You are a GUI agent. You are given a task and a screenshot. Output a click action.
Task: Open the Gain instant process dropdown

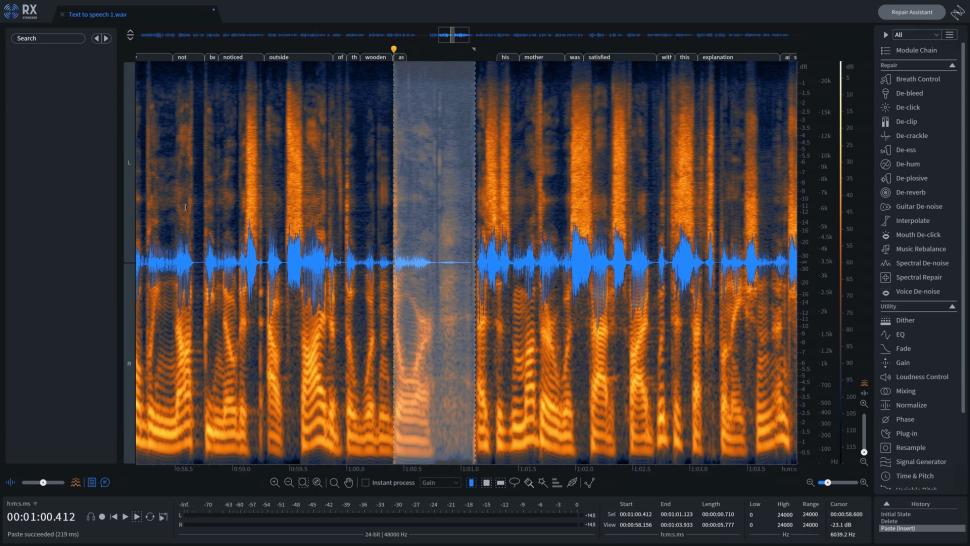(x=440, y=483)
